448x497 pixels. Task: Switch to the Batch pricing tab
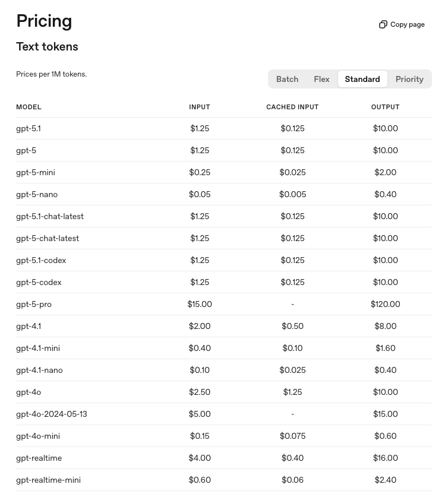click(287, 79)
